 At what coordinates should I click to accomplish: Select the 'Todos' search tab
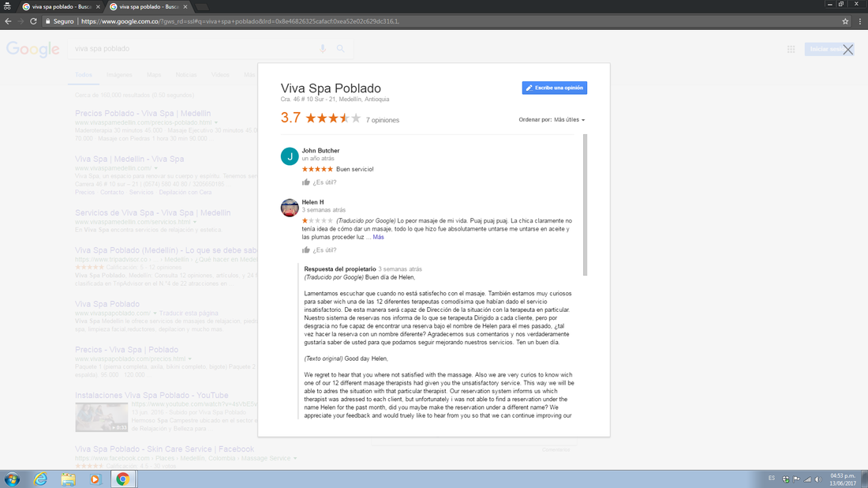(84, 75)
